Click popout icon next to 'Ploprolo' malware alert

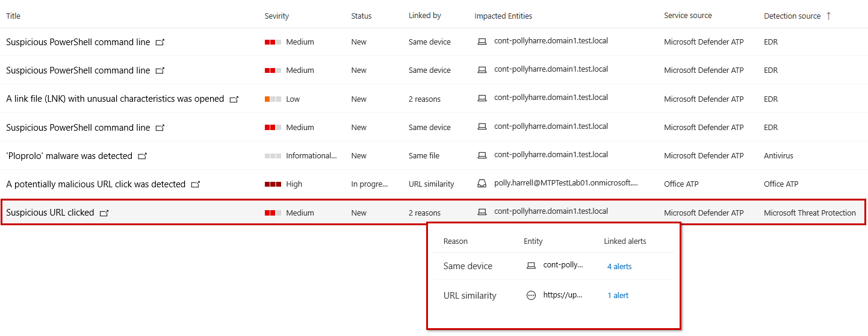[x=142, y=156]
